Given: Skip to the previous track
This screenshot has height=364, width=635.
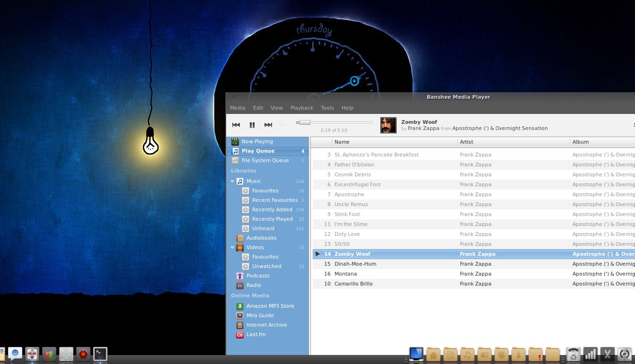Looking at the screenshot, I should 236,125.
